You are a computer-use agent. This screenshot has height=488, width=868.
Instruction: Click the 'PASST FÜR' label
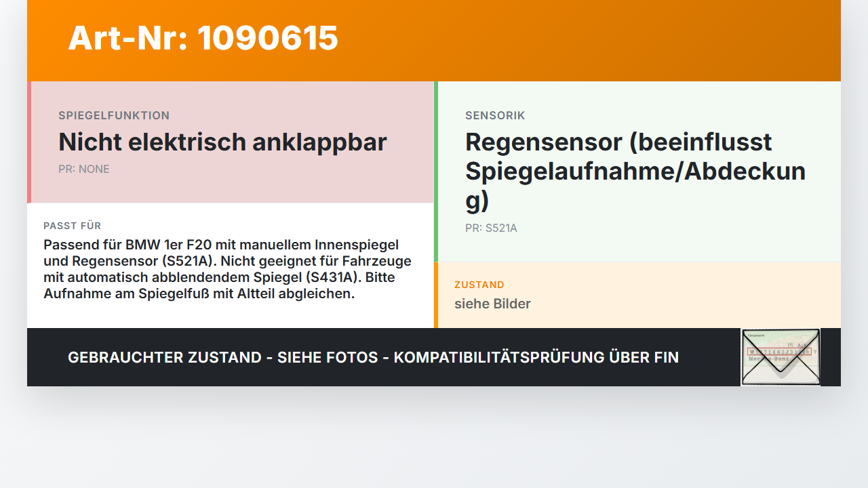click(72, 226)
